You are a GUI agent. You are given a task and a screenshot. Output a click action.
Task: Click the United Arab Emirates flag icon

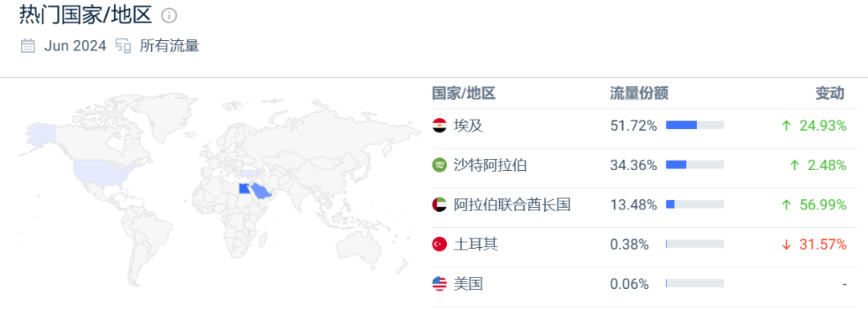440,205
